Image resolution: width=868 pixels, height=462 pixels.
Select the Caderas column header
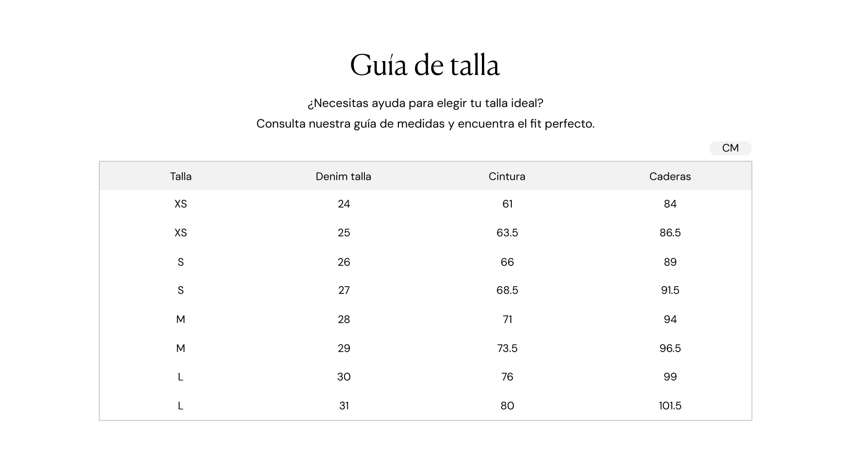tap(670, 176)
